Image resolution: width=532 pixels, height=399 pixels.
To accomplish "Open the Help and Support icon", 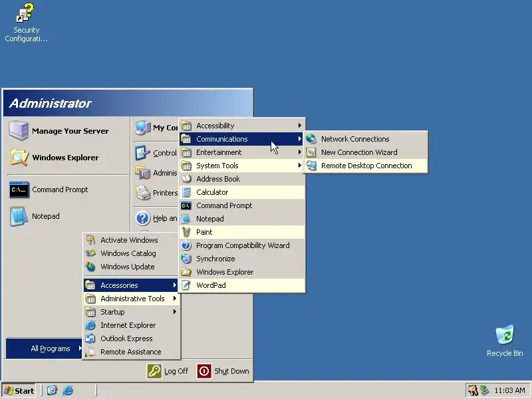I will click(x=143, y=218).
